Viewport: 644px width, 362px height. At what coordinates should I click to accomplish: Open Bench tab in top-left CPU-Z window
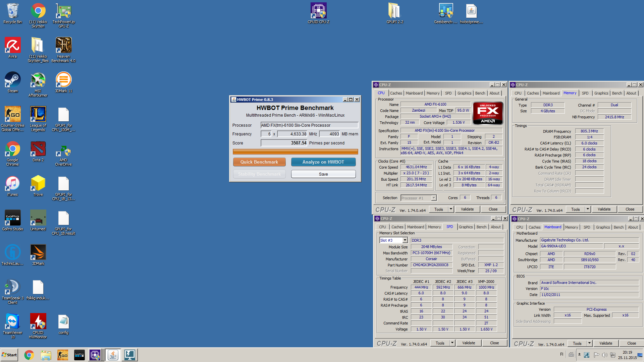(x=480, y=93)
